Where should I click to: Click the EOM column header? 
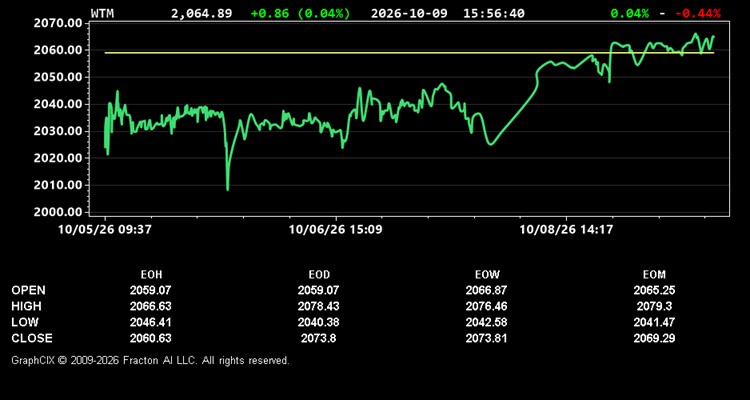[654, 275]
